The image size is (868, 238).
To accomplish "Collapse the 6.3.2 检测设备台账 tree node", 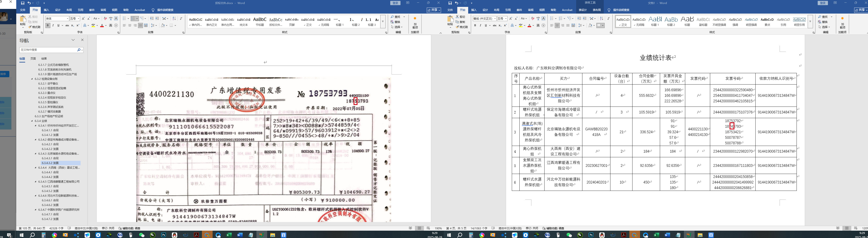I will pyautogui.click(x=32, y=79).
